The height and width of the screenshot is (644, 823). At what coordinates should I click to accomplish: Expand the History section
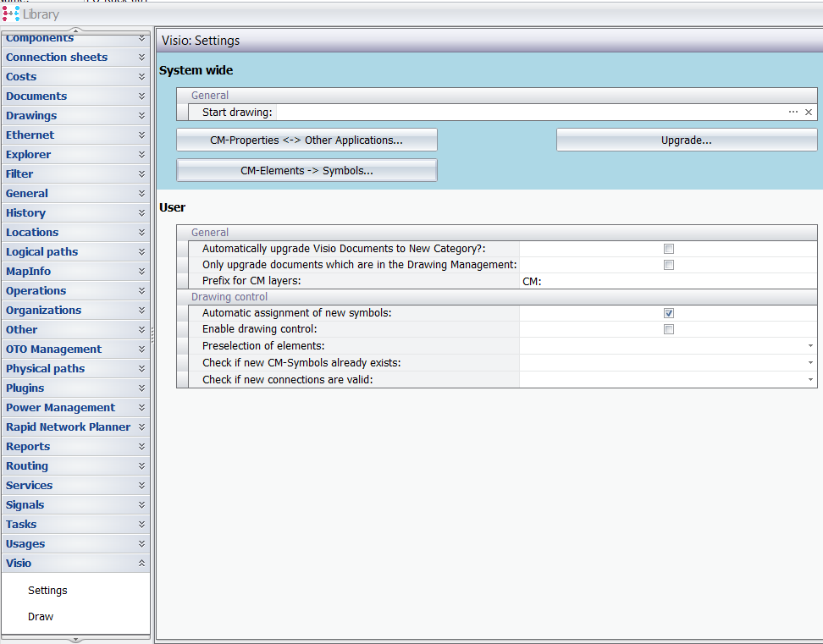[75, 213]
